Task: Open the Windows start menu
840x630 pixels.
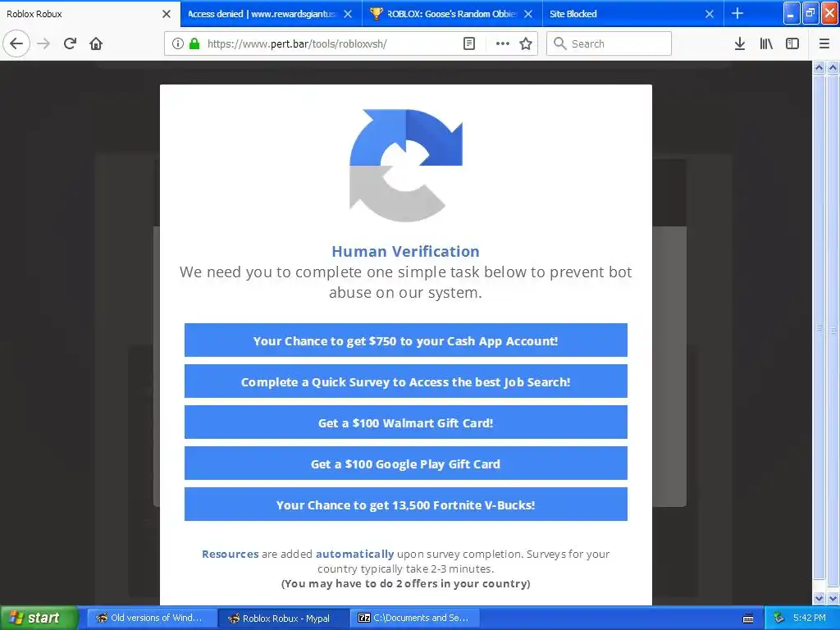Action: 38,619
